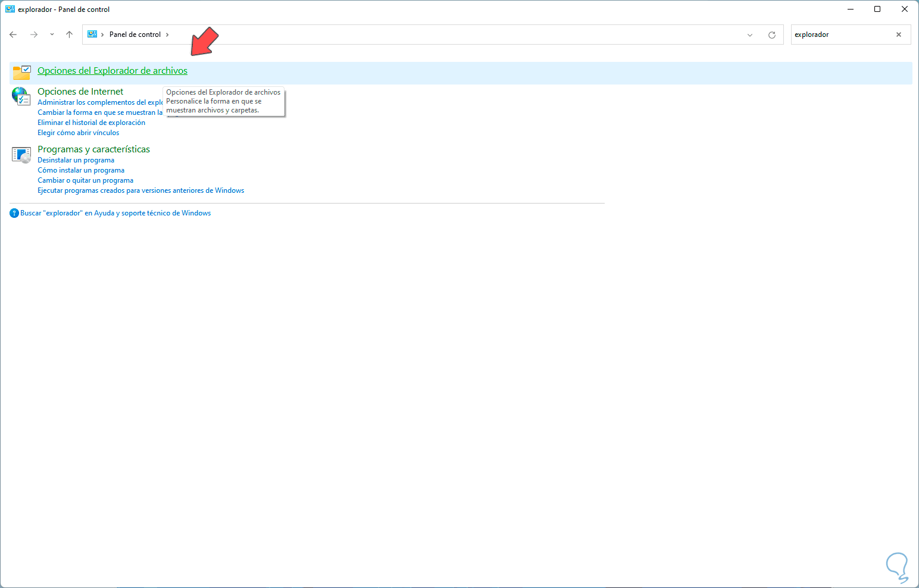Click Eliminar el historial de exploración
Image resolution: width=919 pixels, height=588 pixels.
(x=91, y=123)
